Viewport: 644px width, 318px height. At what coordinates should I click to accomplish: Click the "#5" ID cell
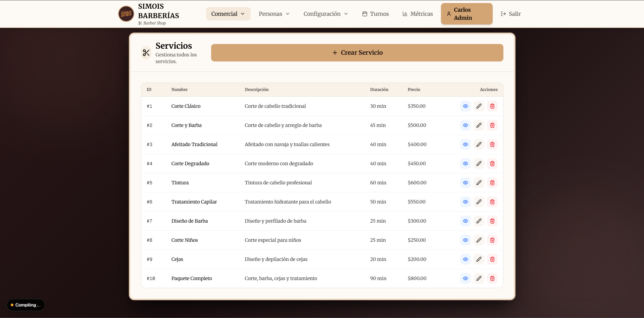(x=149, y=183)
